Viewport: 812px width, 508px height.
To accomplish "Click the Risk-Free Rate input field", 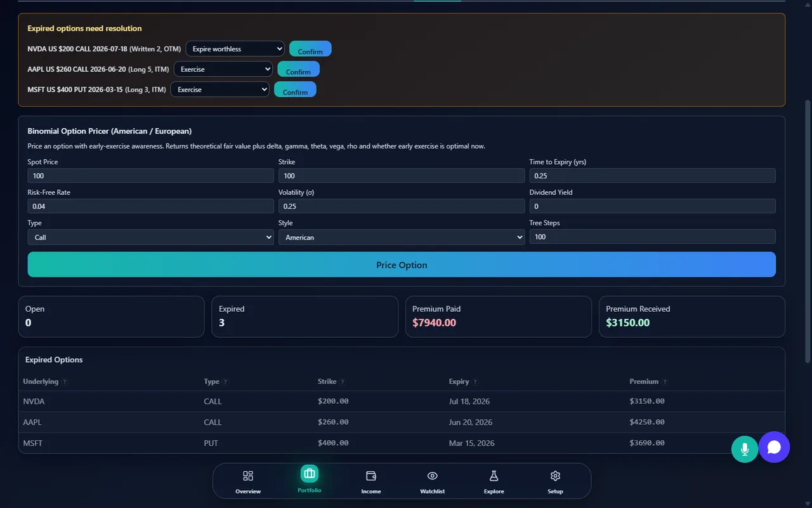I will click(x=150, y=206).
